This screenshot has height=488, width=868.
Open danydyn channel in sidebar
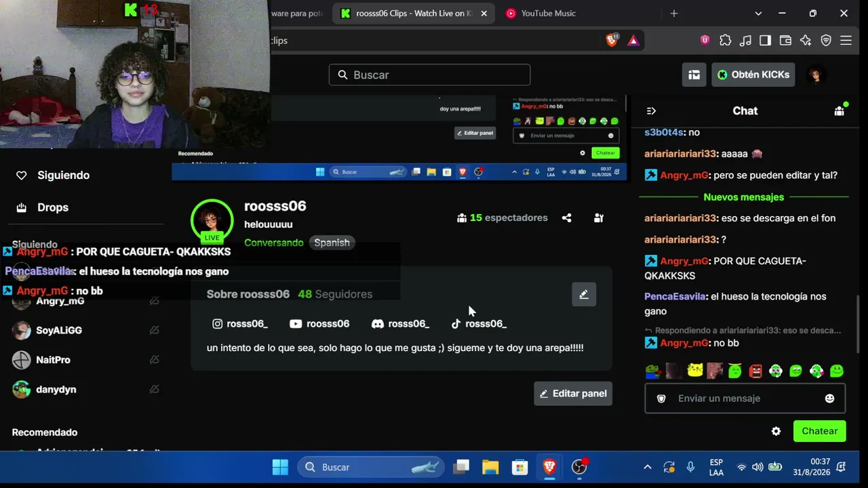point(56,390)
